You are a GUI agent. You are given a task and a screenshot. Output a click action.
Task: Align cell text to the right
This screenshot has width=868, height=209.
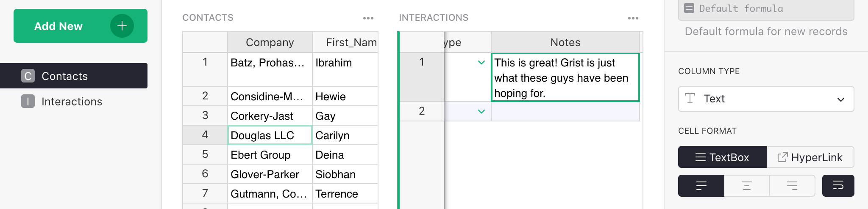pyautogui.click(x=792, y=186)
